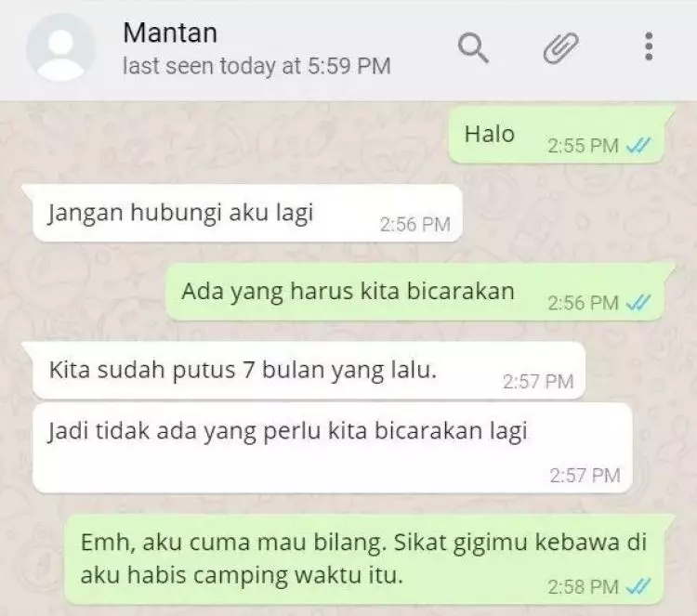Screen dimensions: 697x616
Task: Click the Jangan hubungi aku lagi message
Action: (247, 214)
